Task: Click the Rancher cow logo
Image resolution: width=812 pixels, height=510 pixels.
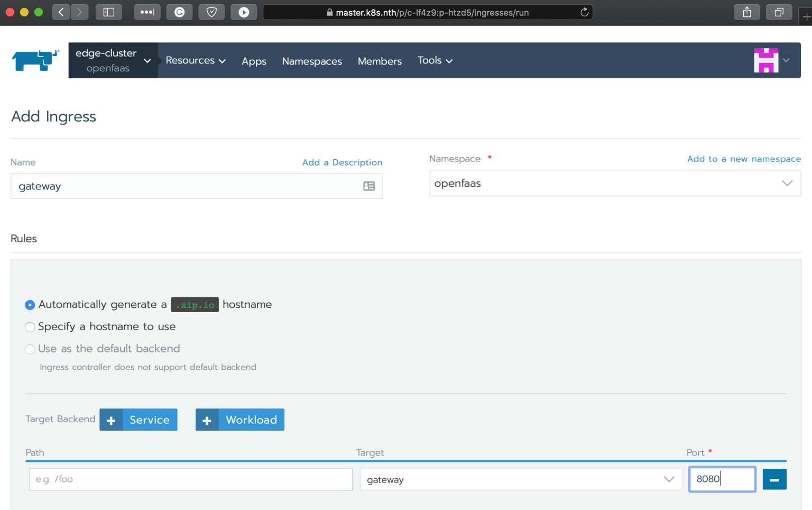Action: pyautogui.click(x=35, y=60)
